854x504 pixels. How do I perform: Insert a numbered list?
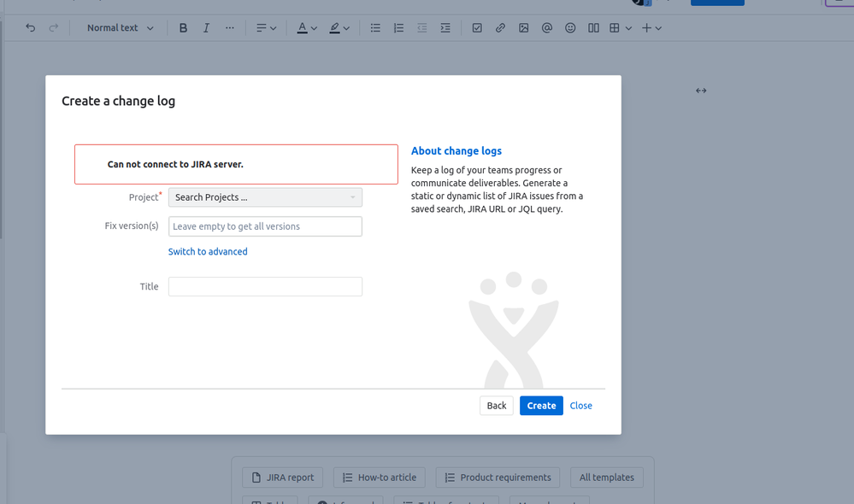click(x=398, y=27)
